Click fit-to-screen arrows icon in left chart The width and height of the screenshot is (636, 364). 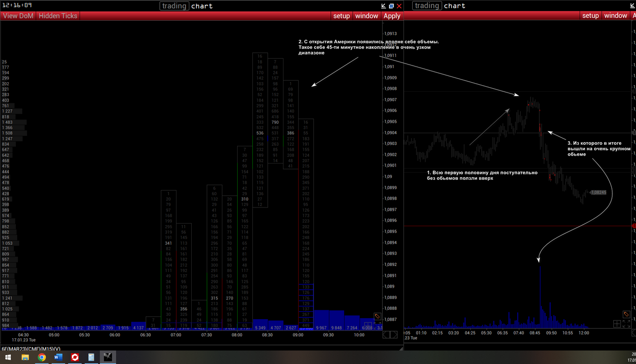(377, 325)
